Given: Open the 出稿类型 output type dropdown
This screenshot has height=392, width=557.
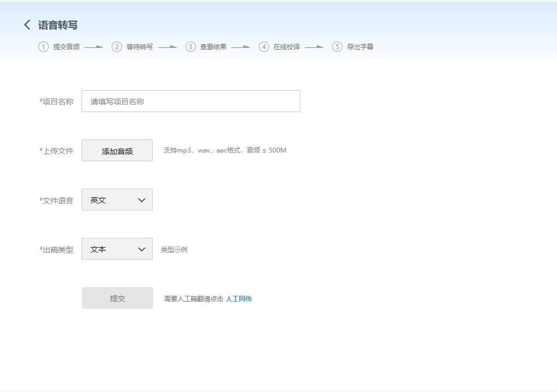Looking at the screenshot, I should tap(117, 249).
